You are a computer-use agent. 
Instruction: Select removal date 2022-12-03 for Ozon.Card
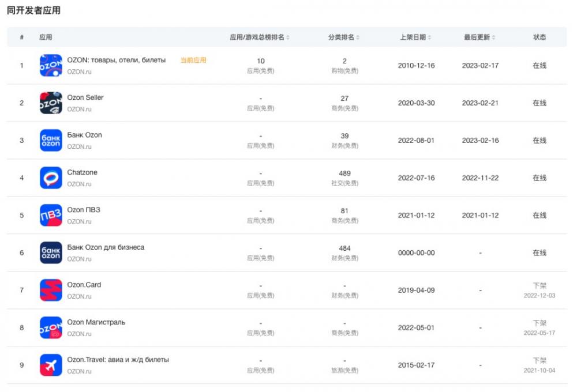[539, 296]
